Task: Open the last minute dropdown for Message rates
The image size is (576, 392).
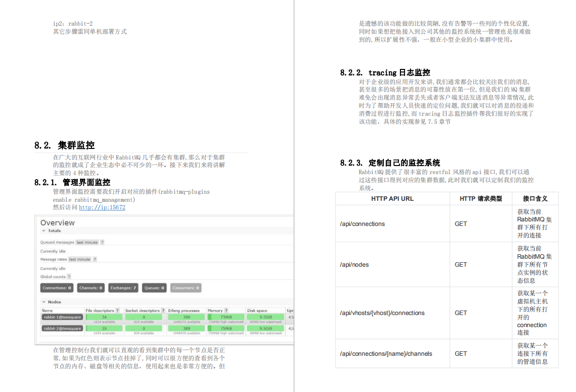Action: (79, 260)
